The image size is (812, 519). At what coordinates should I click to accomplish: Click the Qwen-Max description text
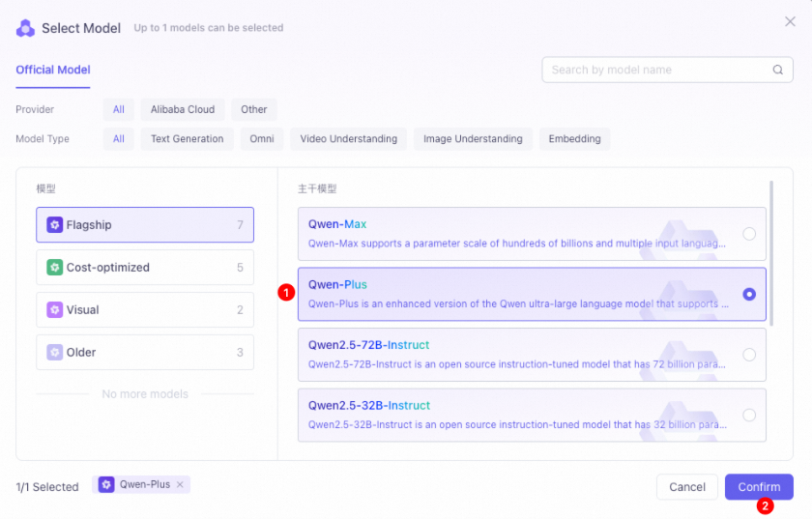point(517,244)
